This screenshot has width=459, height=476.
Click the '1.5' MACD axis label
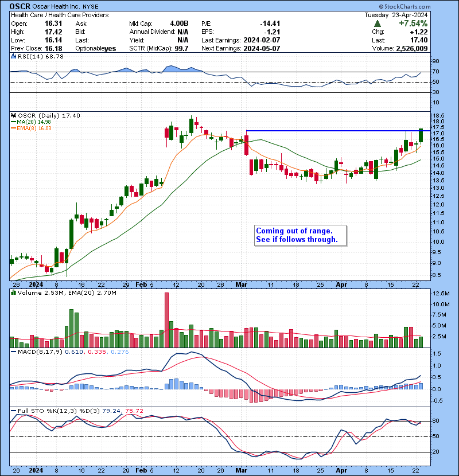click(437, 354)
